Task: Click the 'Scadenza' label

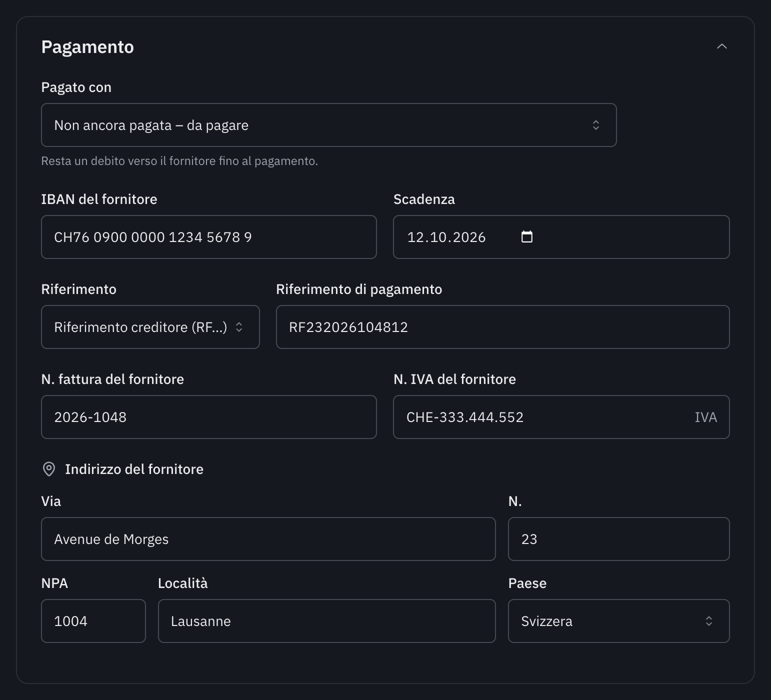Action: click(x=424, y=199)
